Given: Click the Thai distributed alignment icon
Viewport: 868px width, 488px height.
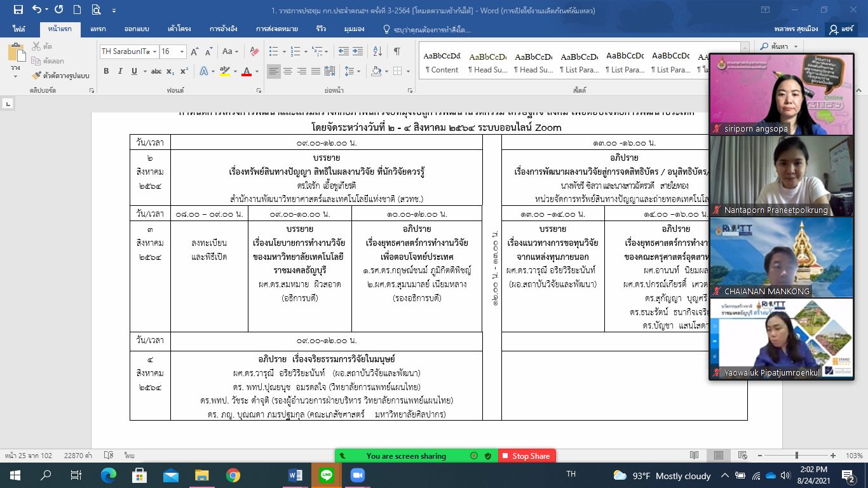Looking at the screenshot, I should (x=329, y=71).
